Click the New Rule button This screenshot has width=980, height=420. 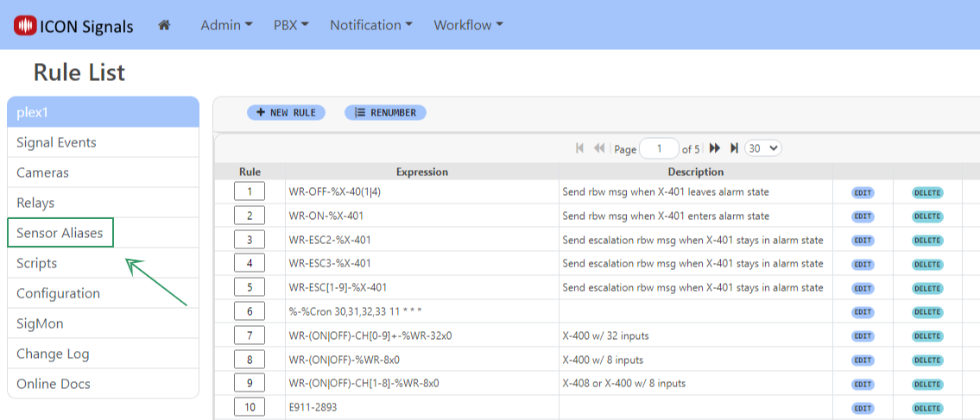[286, 113]
